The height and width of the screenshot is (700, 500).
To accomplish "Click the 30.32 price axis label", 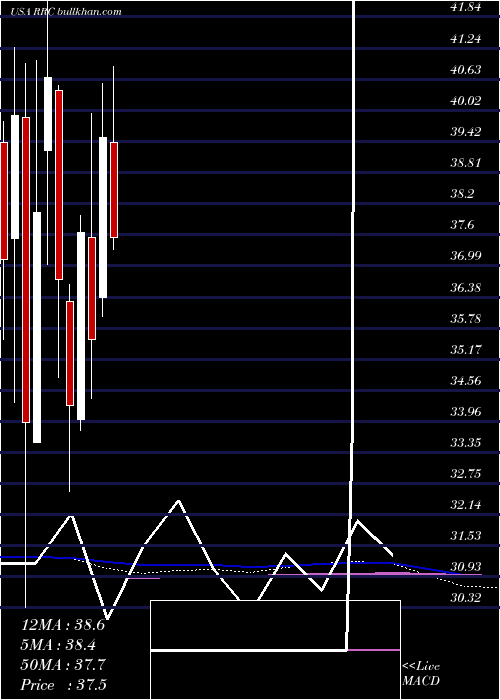I will pyautogui.click(x=466, y=597).
